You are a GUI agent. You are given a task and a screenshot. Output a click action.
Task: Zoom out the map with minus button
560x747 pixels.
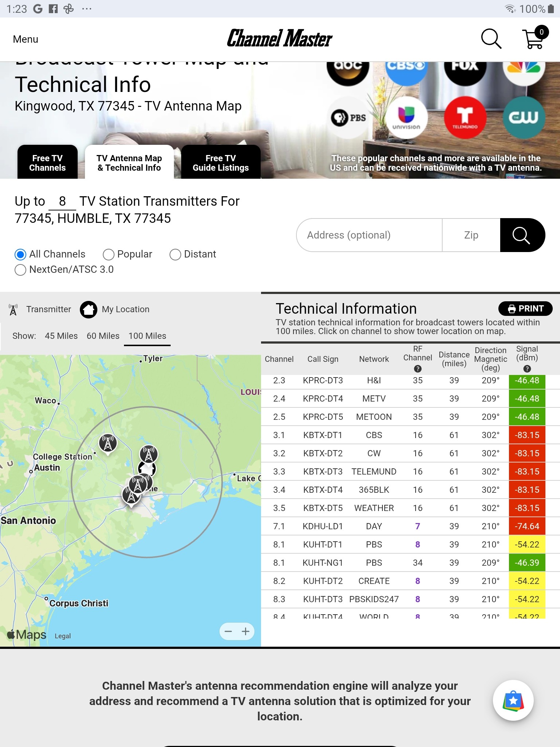(228, 631)
